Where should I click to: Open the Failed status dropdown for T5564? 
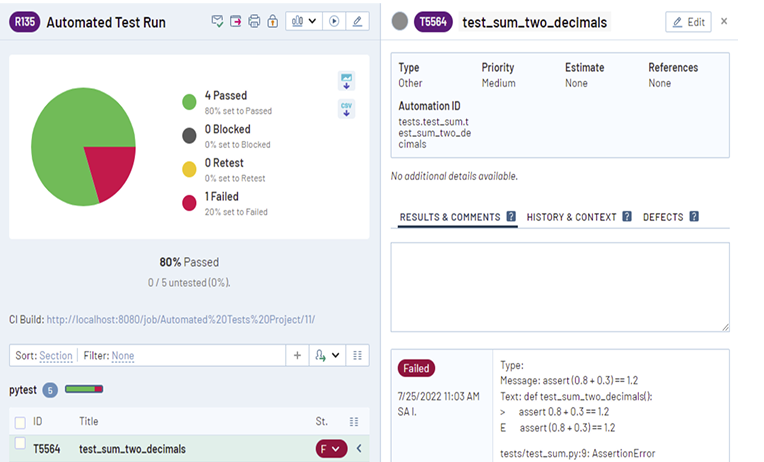coord(331,449)
